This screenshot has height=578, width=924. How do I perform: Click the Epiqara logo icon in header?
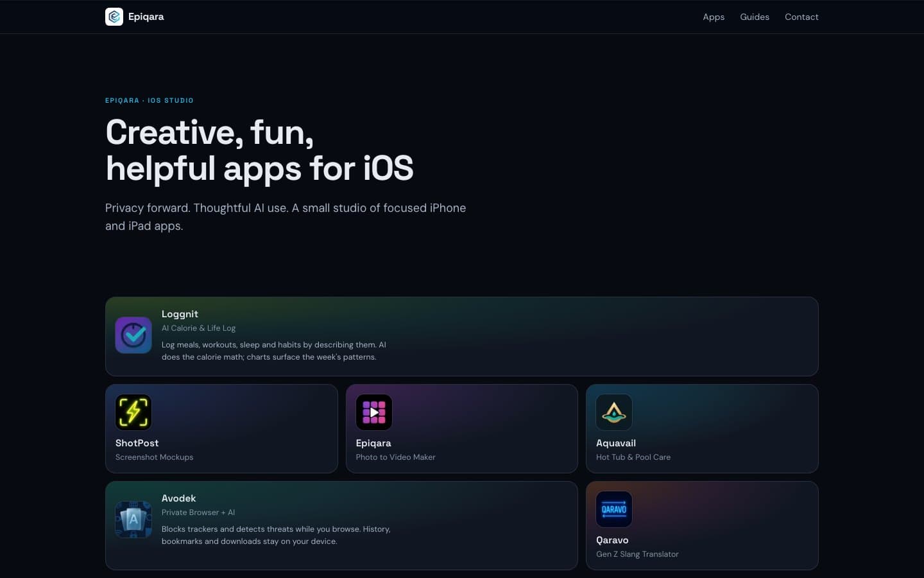coord(114,17)
